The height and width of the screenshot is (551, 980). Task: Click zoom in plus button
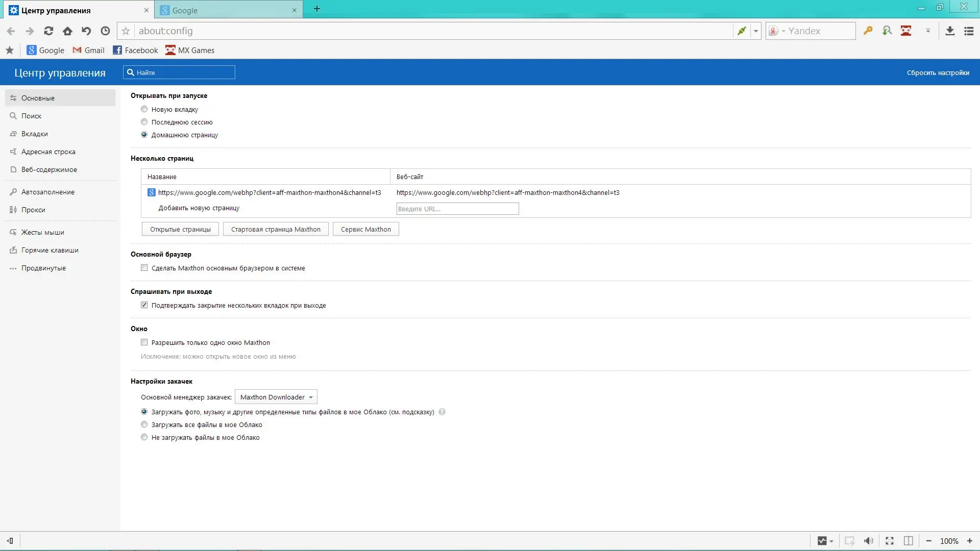click(970, 541)
